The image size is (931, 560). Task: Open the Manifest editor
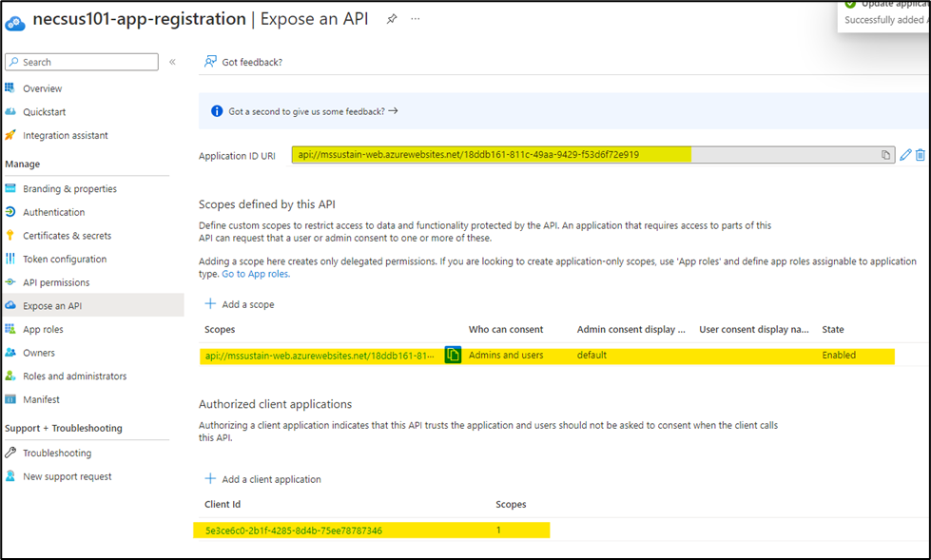point(41,399)
